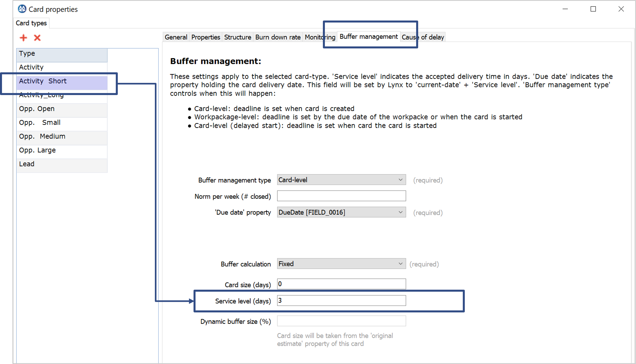The image size is (636, 364).
Task: Open the Monitoring tab
Action: click(320, 37)
